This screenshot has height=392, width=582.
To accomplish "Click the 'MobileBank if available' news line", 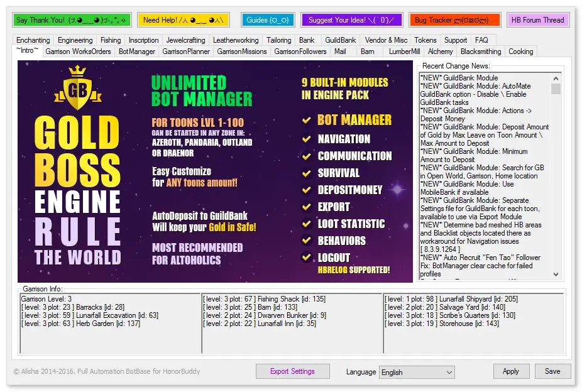I will (x=454, y=192).
